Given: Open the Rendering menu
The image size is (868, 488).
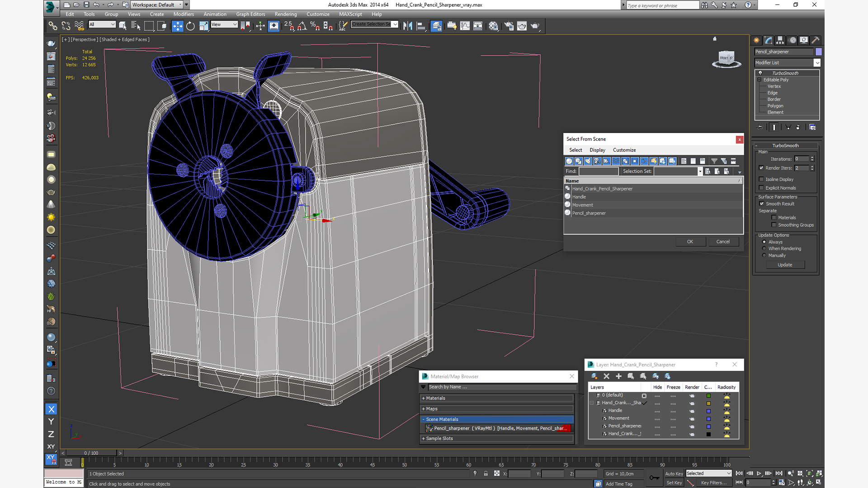Looking at the screenshot, I should (x=286, y=14).
